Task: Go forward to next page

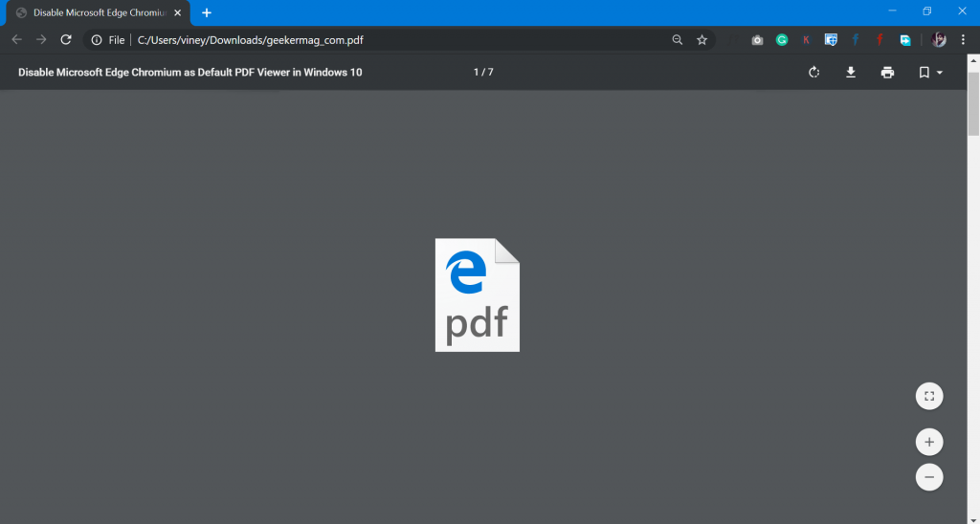Action: click(41, 40)
